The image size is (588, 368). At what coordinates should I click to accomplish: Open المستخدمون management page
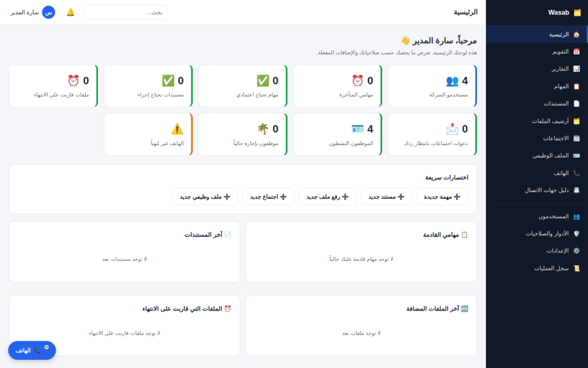click(x=537, y=216)
